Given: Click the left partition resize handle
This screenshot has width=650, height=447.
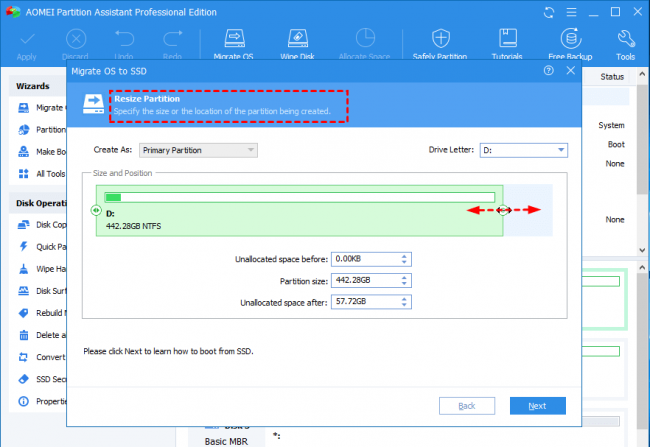Looking at the screenshot, I should (x=96, y=210).
